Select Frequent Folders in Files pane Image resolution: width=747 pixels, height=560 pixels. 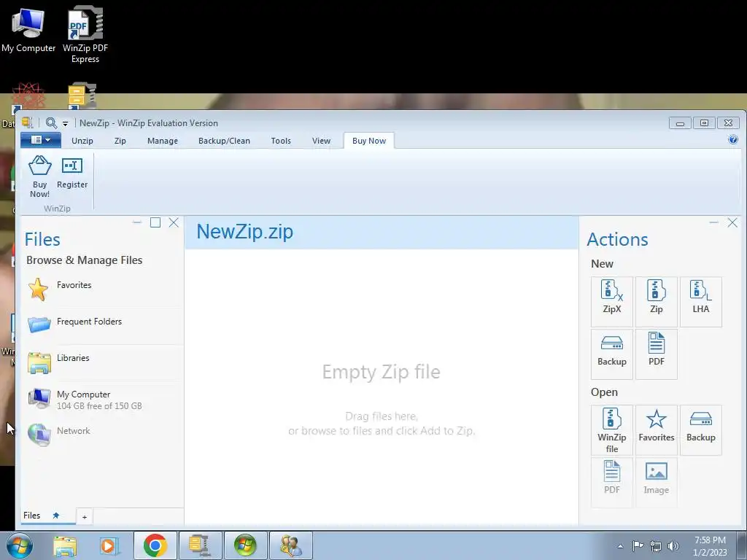102,324
